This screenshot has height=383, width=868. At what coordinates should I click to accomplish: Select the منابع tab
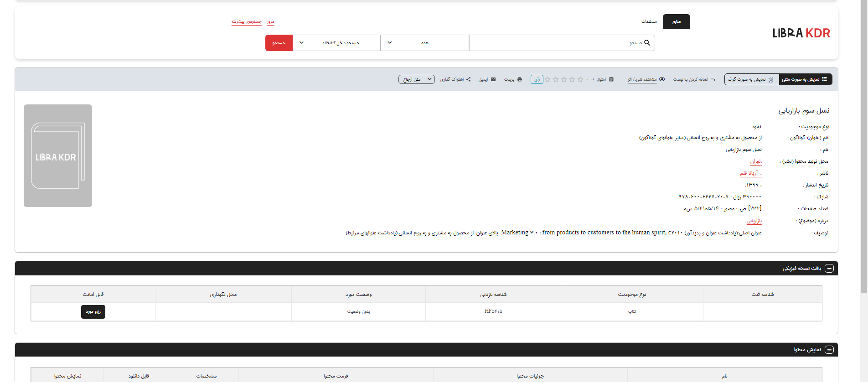pyautogui.click(x=676, y=21)
